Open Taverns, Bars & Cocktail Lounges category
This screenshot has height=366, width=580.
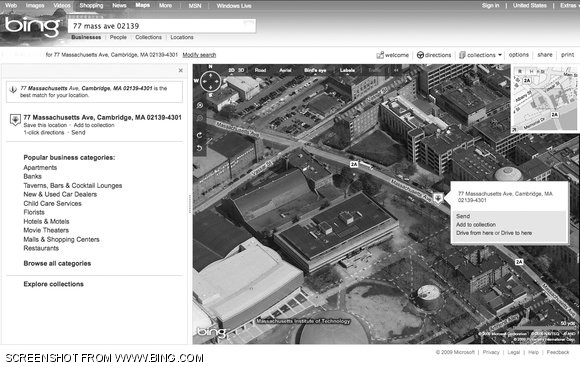[72, 185]
